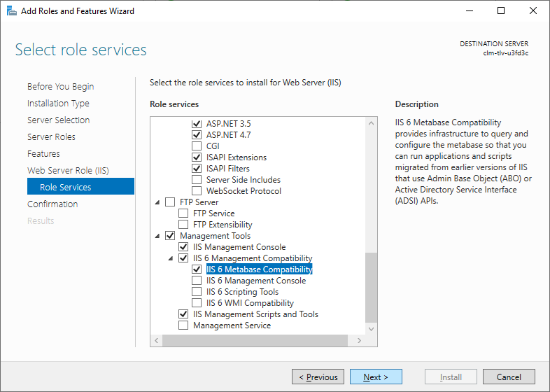Go to Before You Begin step
The height and width of the screenshot is (392, 550).
[61, 86]
